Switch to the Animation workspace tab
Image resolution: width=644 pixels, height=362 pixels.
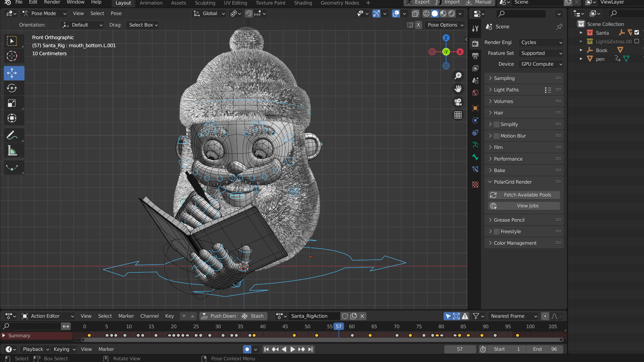pyautogui.click(x=151, y=3)
